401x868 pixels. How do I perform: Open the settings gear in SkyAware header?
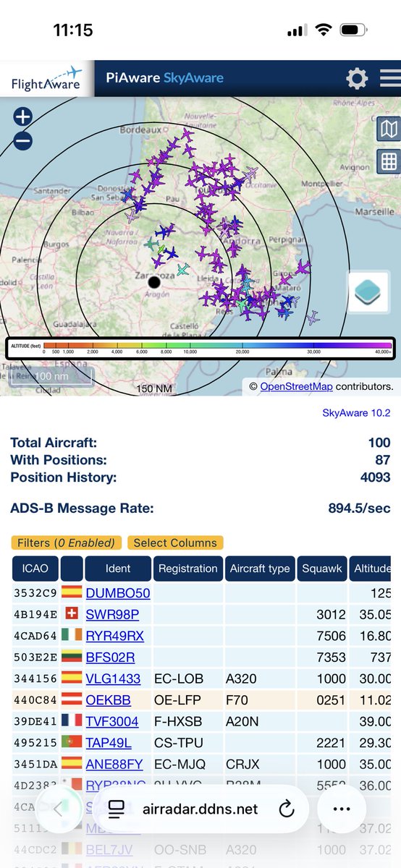point(357,79)
